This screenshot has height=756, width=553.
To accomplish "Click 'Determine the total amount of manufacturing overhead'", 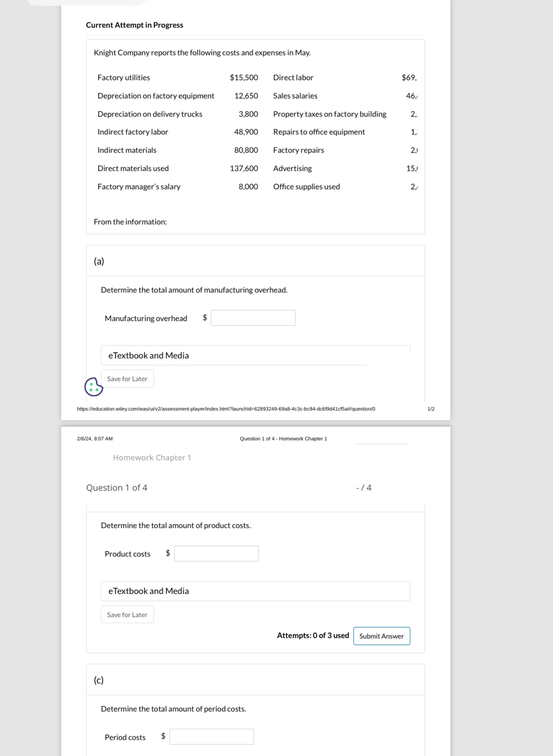I will [194, 290].
